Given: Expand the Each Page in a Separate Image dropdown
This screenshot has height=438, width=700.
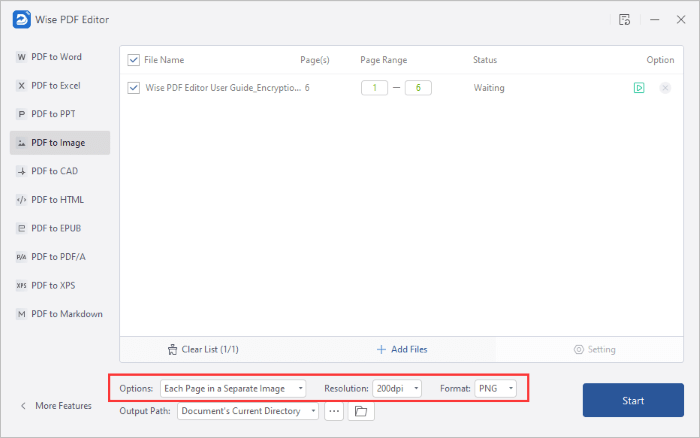Looking at the screenshot, I should point(233,389).
